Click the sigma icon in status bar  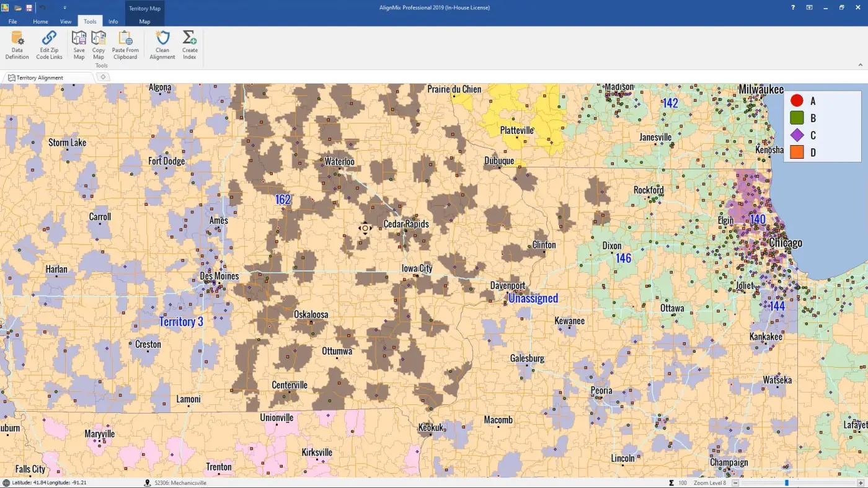click(671, 482)
